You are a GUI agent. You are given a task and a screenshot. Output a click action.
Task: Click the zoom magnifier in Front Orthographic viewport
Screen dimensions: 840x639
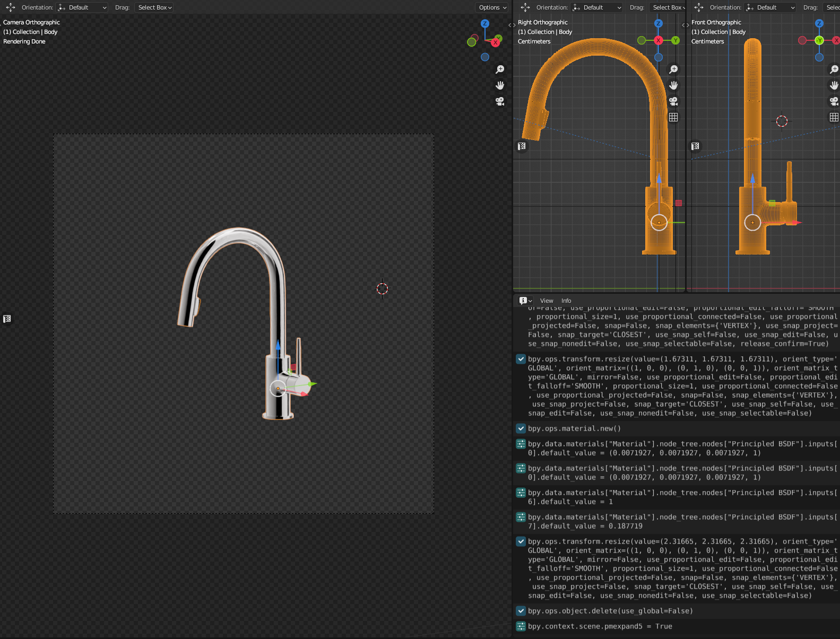pos(834,69)
